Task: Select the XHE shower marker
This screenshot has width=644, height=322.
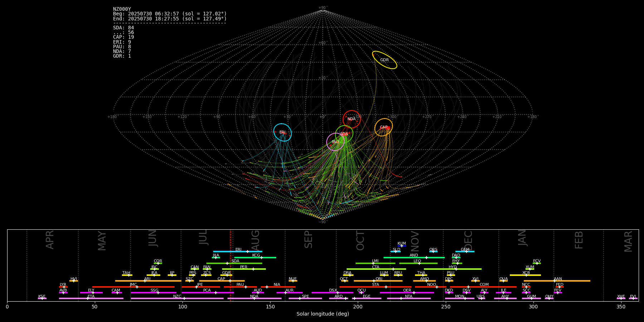Action: (x=621, y=298)
